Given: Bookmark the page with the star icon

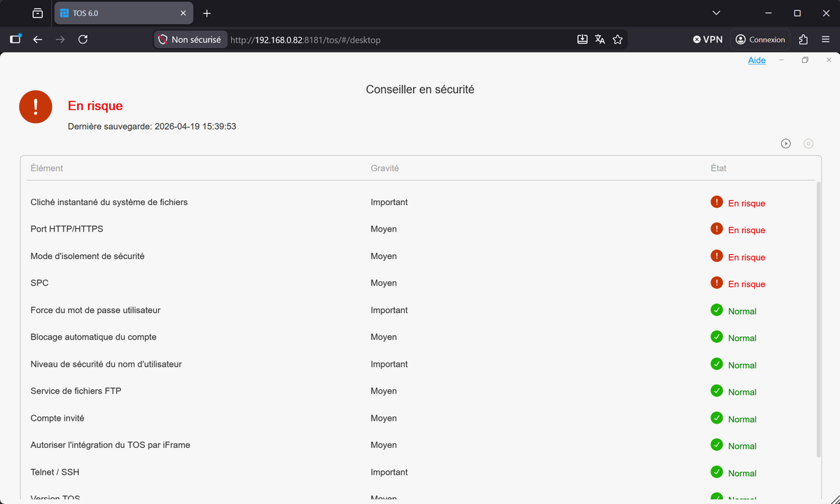Looking at the screenshot, I should point(617,40).
